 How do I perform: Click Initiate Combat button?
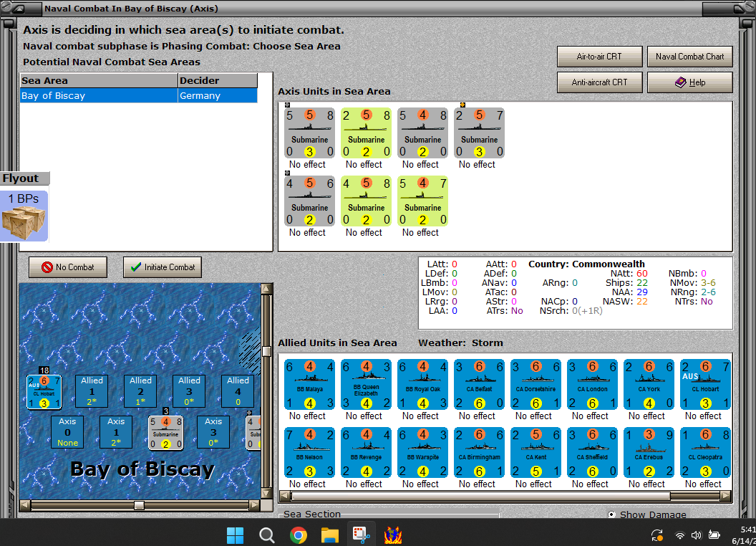point(163,267)
